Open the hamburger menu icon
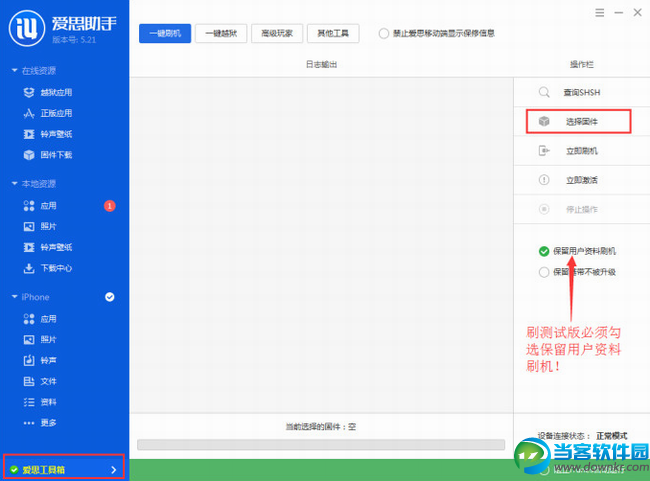Screen dimensions: 650x481 coord(599,13)
